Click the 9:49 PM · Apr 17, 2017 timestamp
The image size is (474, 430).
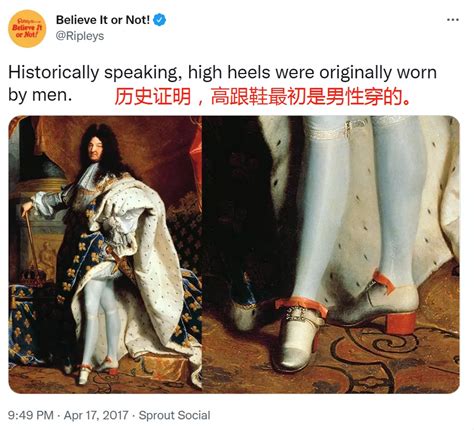pos(68,415)
